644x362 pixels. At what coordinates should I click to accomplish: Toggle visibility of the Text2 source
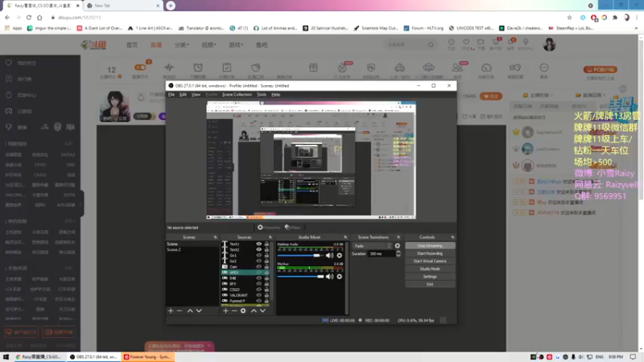point(258,249)
